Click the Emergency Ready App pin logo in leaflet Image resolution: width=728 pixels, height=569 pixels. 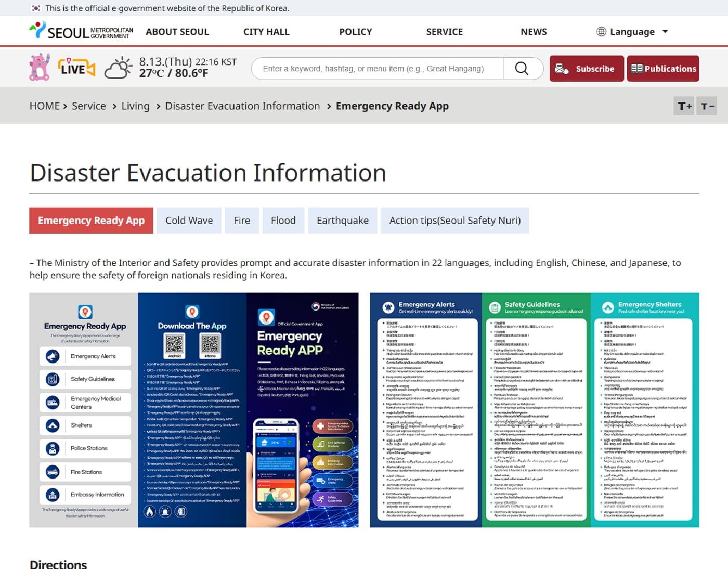(x=85, y=312)
